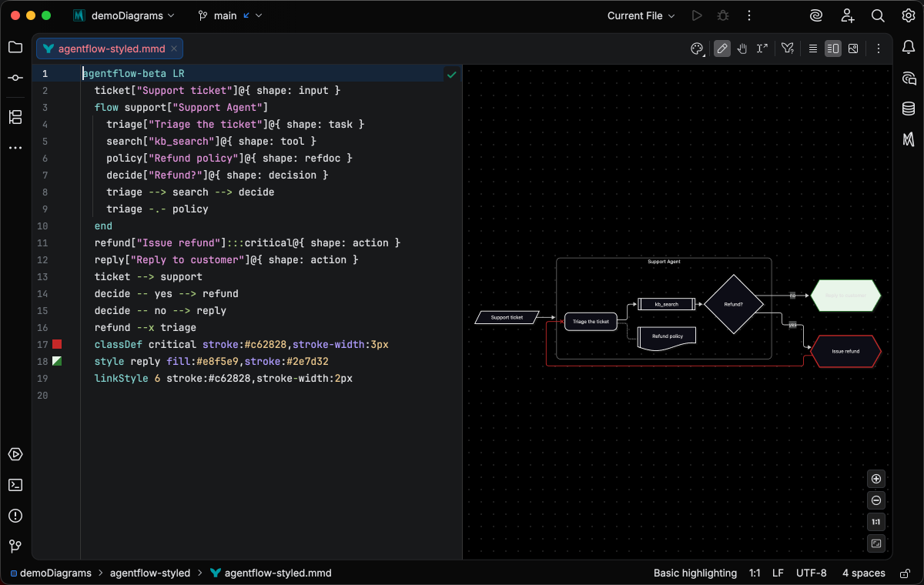Click the Support ticket input node
The height and width of the screenshot is (585, 924).
coord(507,317)
